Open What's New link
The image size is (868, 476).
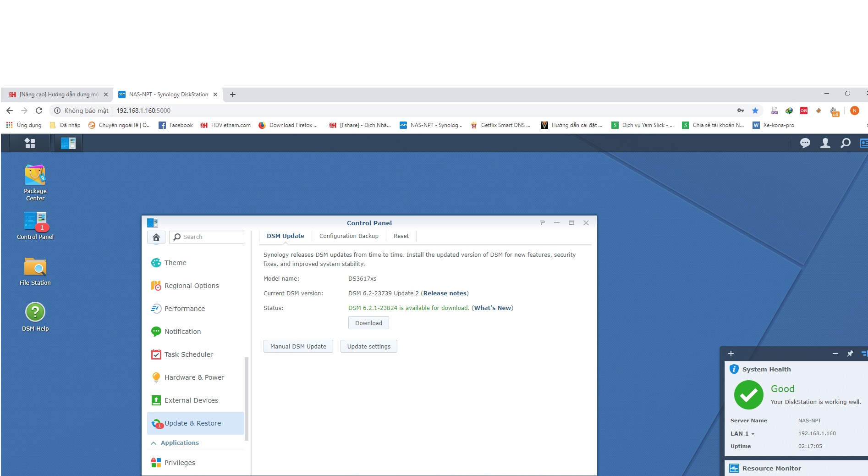pyautogui.click(x=493, y=308)
